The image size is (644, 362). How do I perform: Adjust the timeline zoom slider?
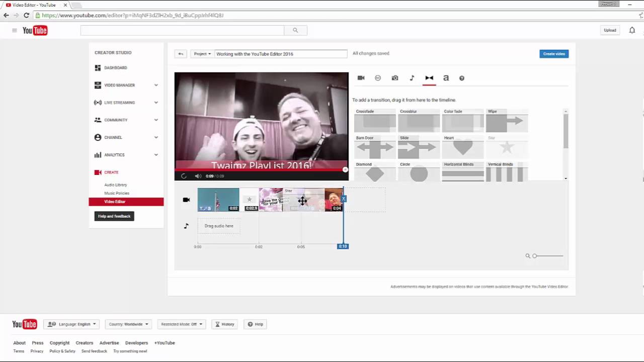[548, 256]
